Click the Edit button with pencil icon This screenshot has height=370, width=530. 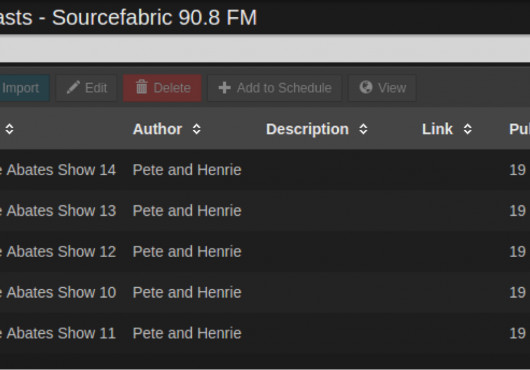87,88
